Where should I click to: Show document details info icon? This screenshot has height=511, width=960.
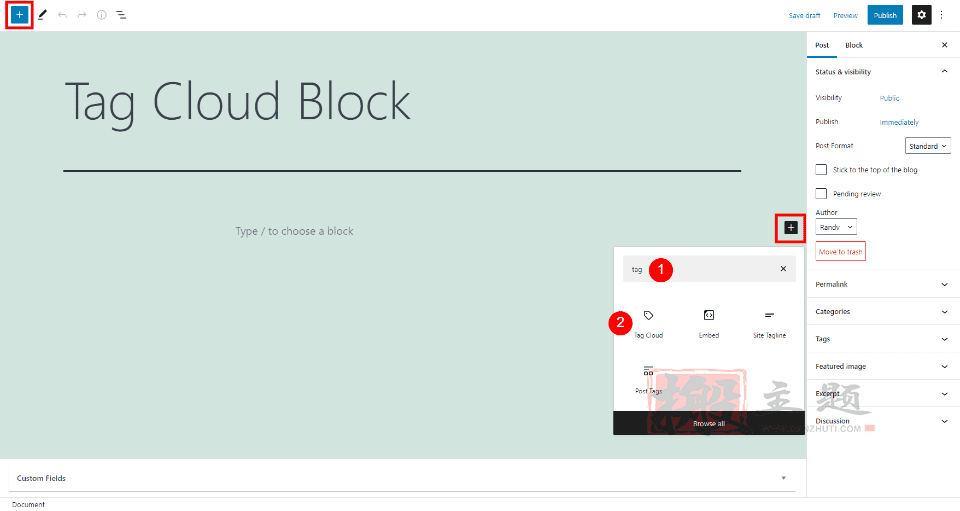(x=102, y=15)
